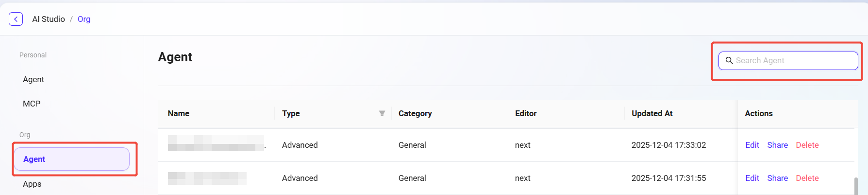This screenshot has width=868, height=195.
Task: Share the agent updated at 17:33:02
Action: tap(777, 145)
